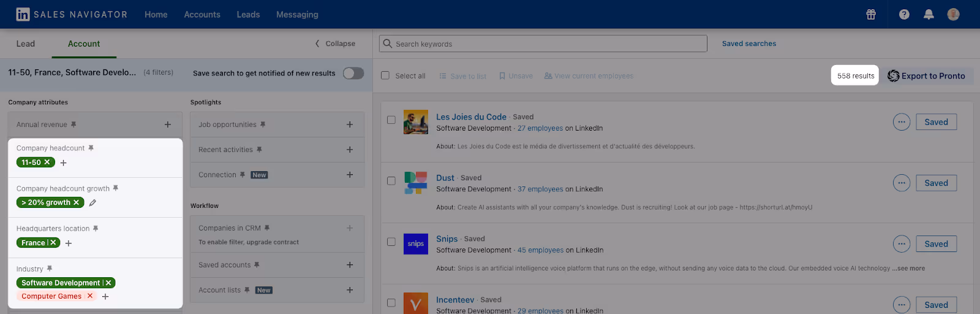
Task: Open more options for Snips
Action: pos(901,244)
